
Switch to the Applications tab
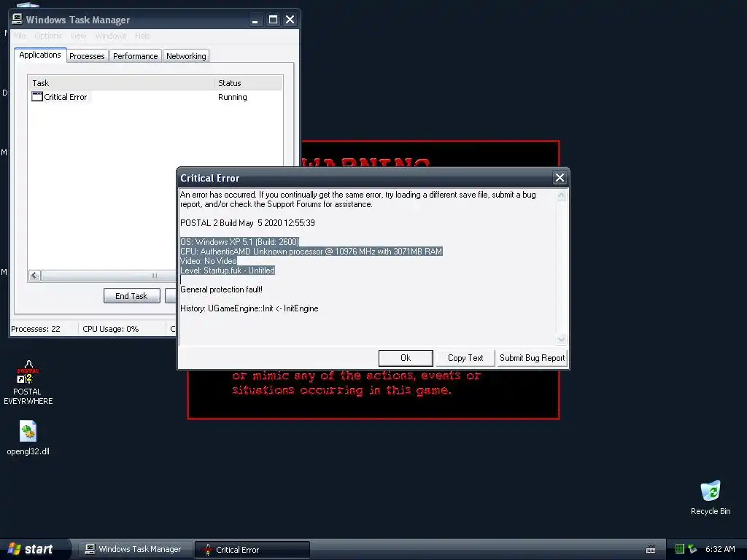coord(40,55)
